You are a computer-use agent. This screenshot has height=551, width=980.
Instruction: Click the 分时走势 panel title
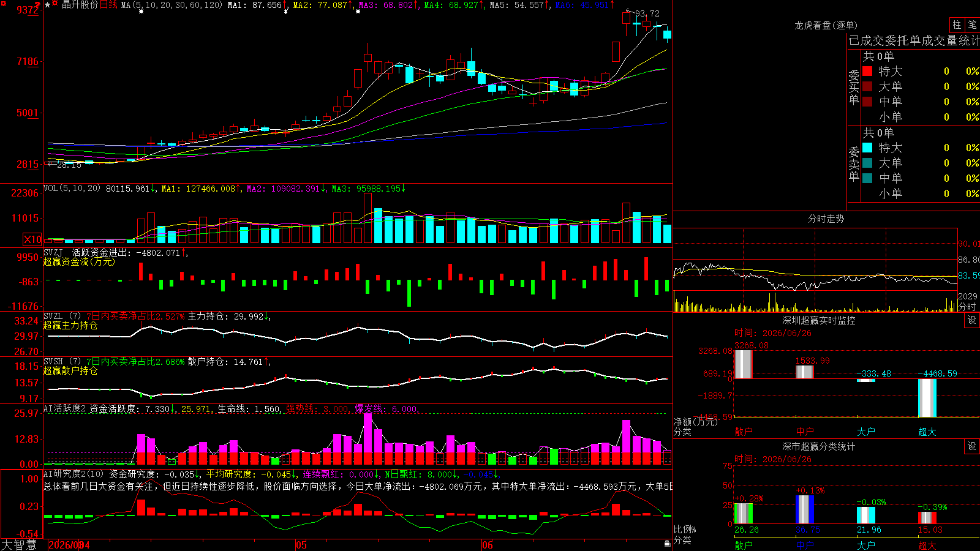[x=826, y=219]
